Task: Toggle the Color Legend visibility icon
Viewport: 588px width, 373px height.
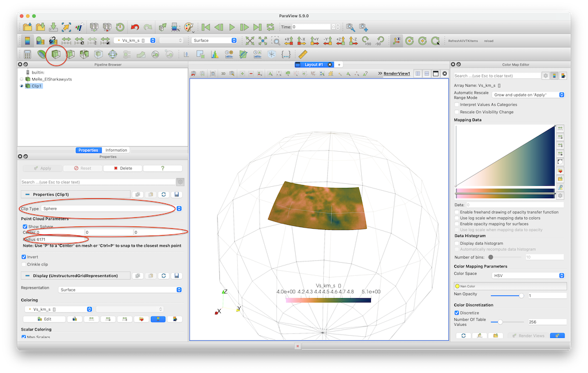Action: tap(27, 41)
